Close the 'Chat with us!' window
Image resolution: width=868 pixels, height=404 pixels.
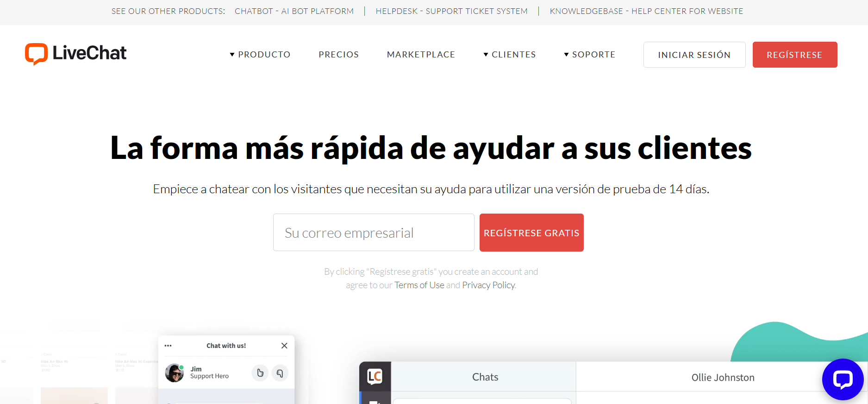(x=284, y=346)
